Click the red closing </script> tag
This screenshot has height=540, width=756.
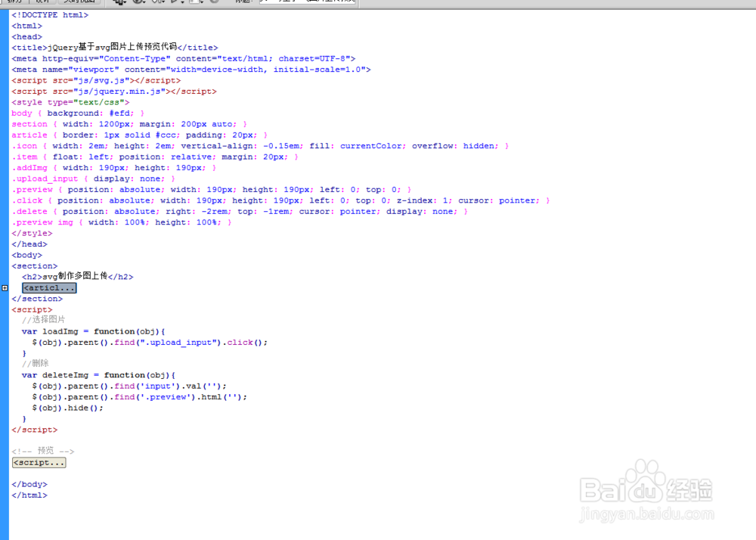[35, 430]
